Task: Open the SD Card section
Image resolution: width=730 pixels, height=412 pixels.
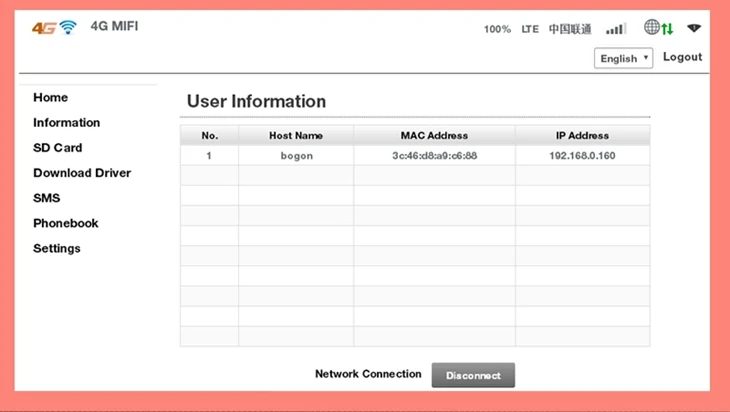Action: pyautogui.click(x=58, y=148)
